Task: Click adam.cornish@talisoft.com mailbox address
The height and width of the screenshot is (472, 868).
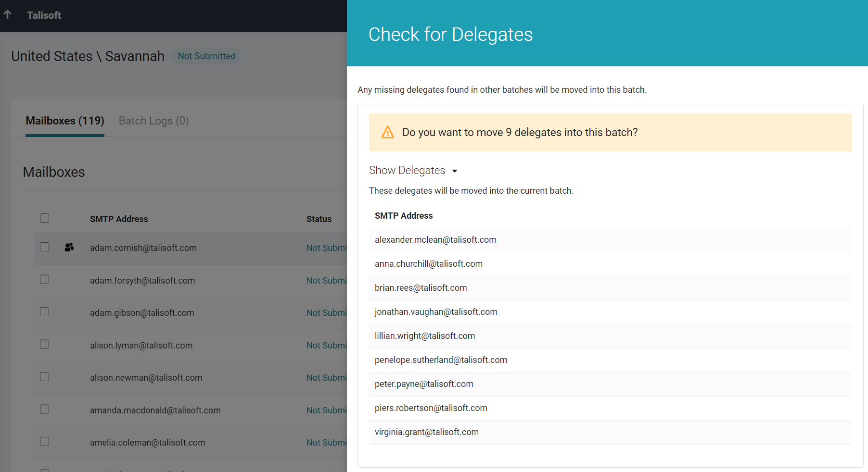Action: pyautogui.click(x=143, y=248)
